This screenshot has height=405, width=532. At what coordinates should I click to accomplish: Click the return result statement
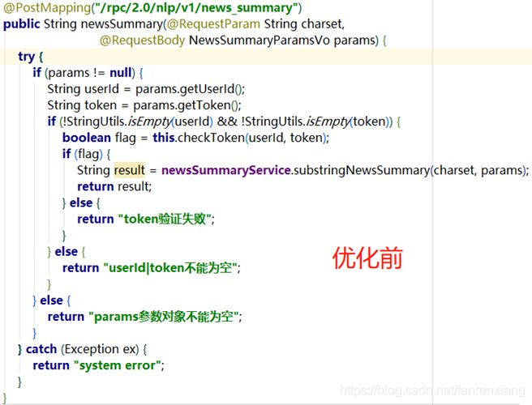[114, 186]
